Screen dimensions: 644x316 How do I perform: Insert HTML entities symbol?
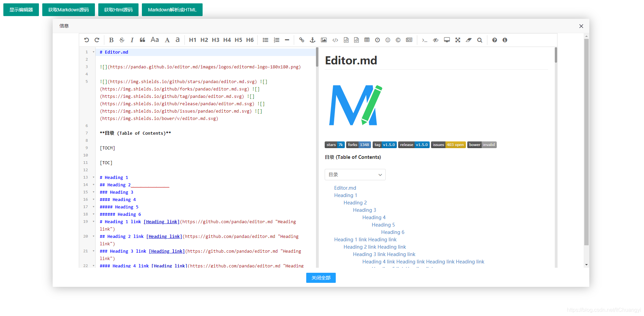[x=398, y=40]
